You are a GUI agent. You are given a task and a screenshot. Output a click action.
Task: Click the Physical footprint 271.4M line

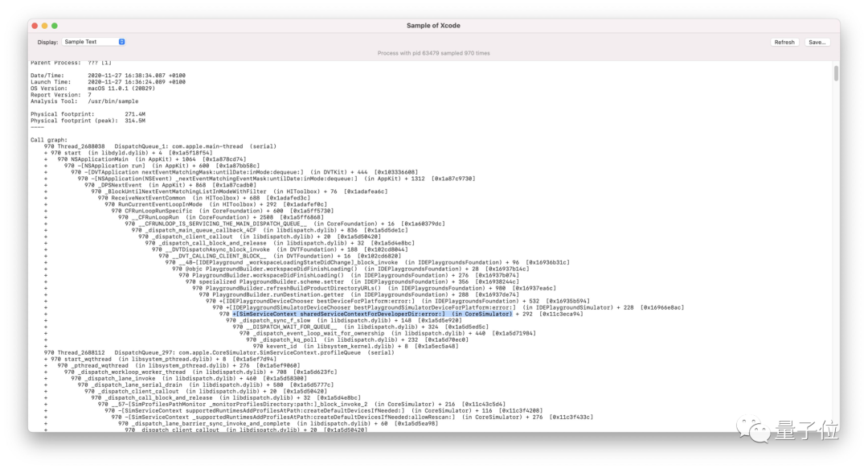click(88, 114)
